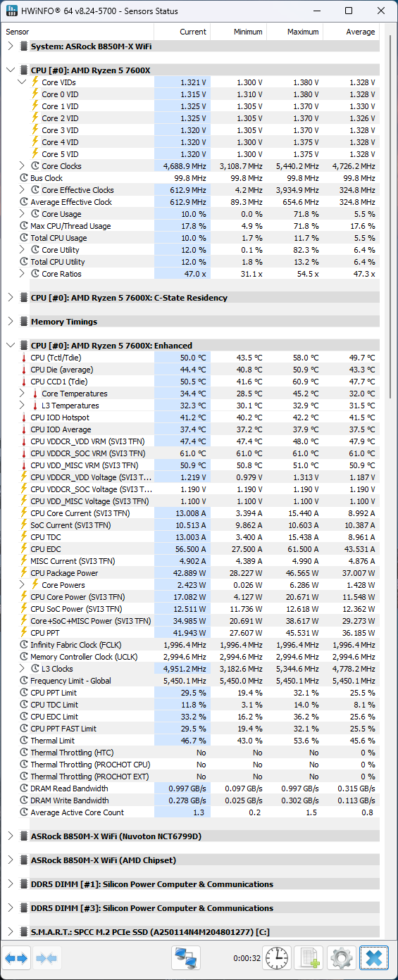Click the HWiNFO app icon in title bar
Viewport: 398px width, 980px height.
(x=11, y=11)
